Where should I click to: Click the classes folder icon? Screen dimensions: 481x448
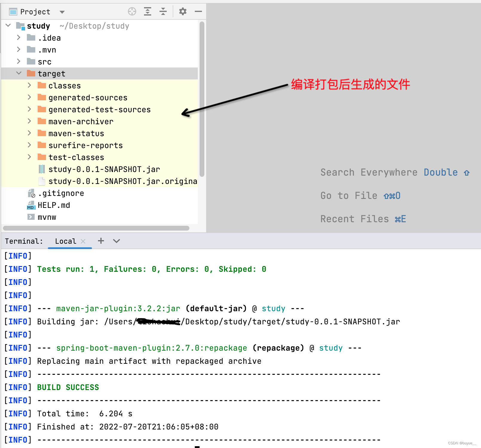(42, 85)
